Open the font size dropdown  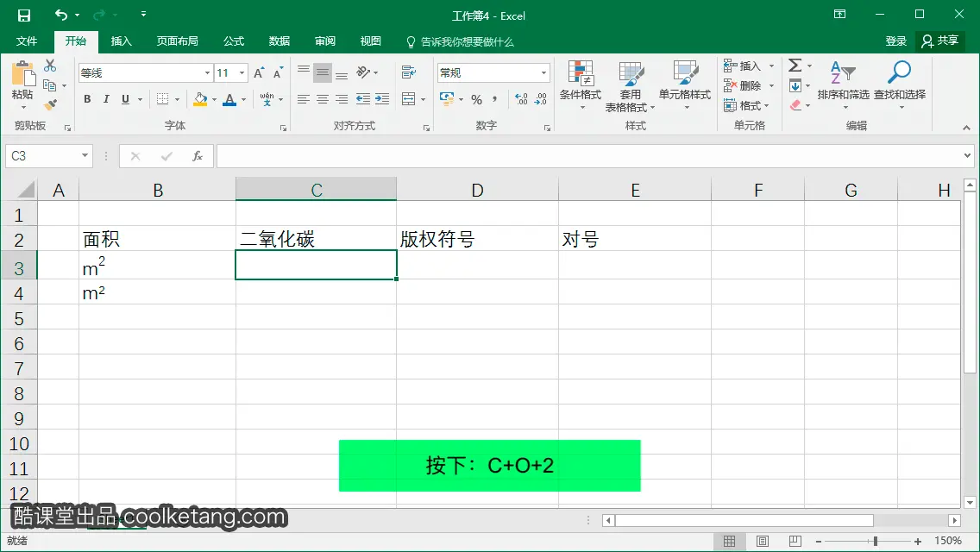[242, 72]
